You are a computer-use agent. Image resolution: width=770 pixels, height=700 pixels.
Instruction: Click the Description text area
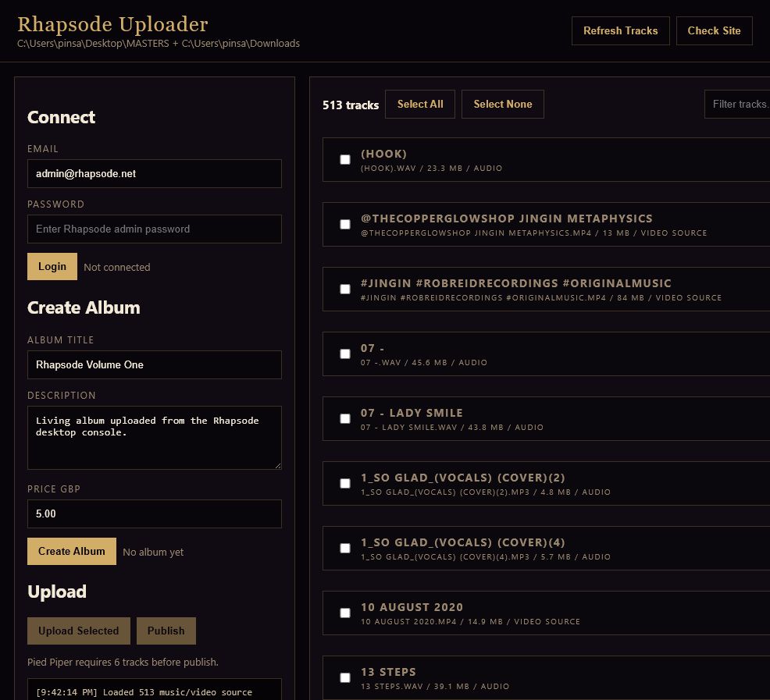point(154,437)
